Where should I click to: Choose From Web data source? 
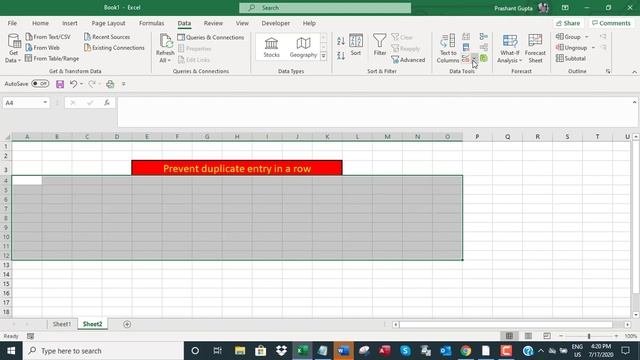(42, 48)
